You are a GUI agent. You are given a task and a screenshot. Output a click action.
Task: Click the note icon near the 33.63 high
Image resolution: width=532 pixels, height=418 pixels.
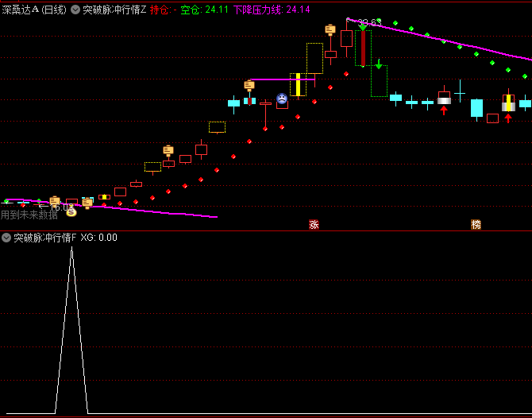(330, 30)
